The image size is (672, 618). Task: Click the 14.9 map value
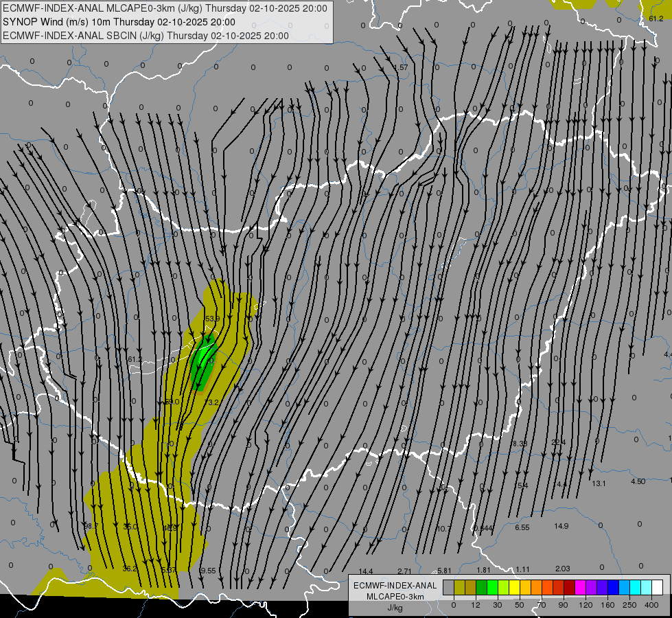(x=561, y=526)
